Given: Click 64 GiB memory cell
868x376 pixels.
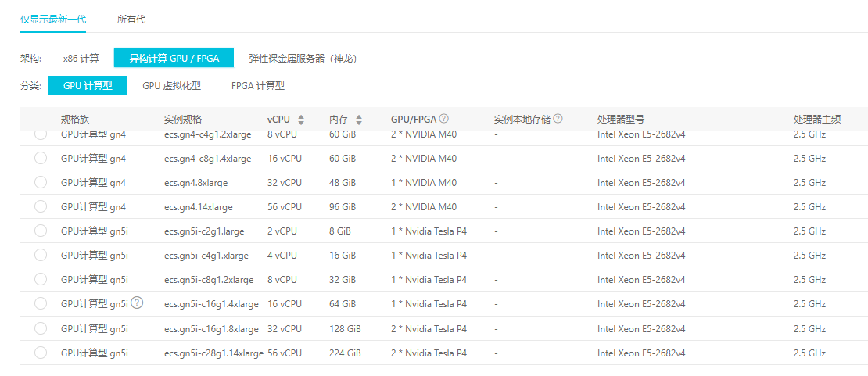Looking at the screenshot, I should click(x=342, y=304).
